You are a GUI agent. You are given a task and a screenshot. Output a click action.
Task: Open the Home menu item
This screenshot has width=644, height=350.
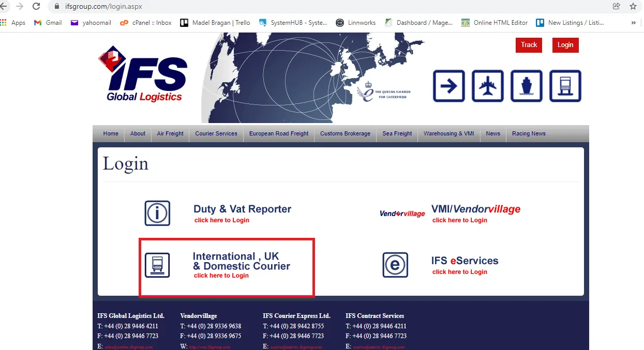click(x=111, y=133)
